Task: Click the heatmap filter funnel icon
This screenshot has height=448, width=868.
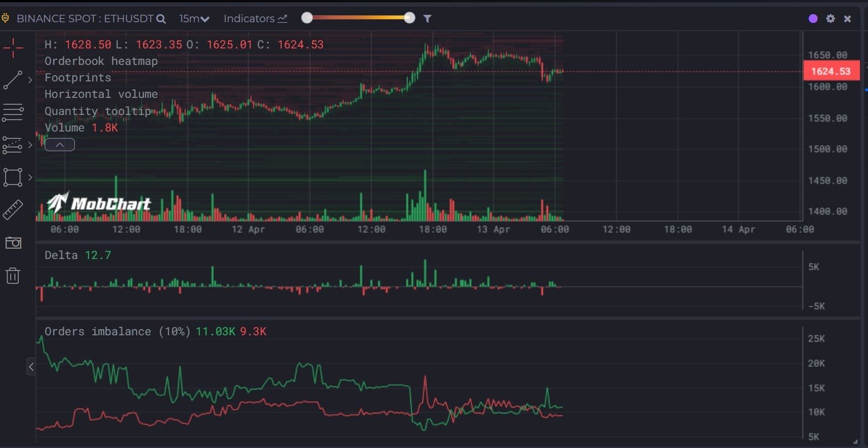Action: pos(427,19)
